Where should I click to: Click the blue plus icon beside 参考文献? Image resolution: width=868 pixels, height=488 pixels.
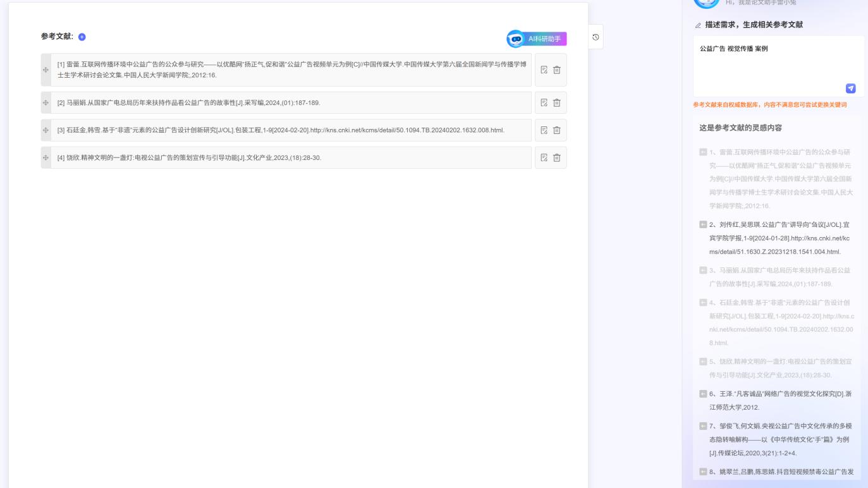pyautogui.click(x=82, y=37)
